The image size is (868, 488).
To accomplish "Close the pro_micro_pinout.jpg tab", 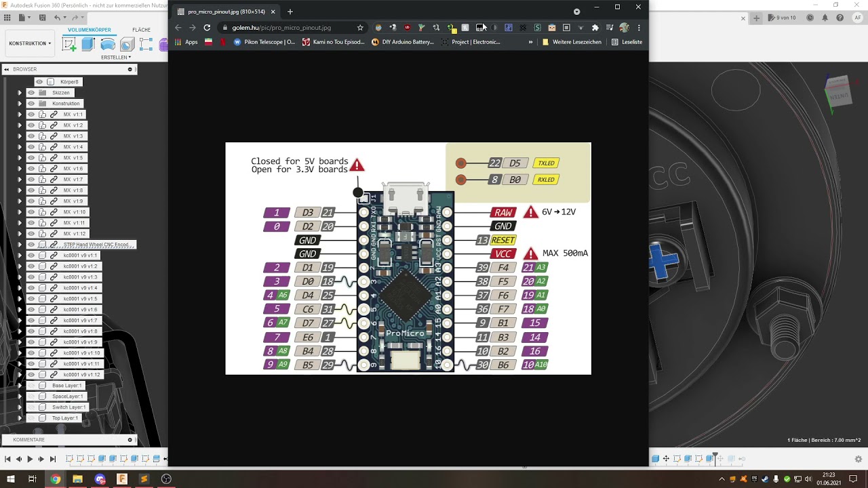I will [x=273, y=12].
